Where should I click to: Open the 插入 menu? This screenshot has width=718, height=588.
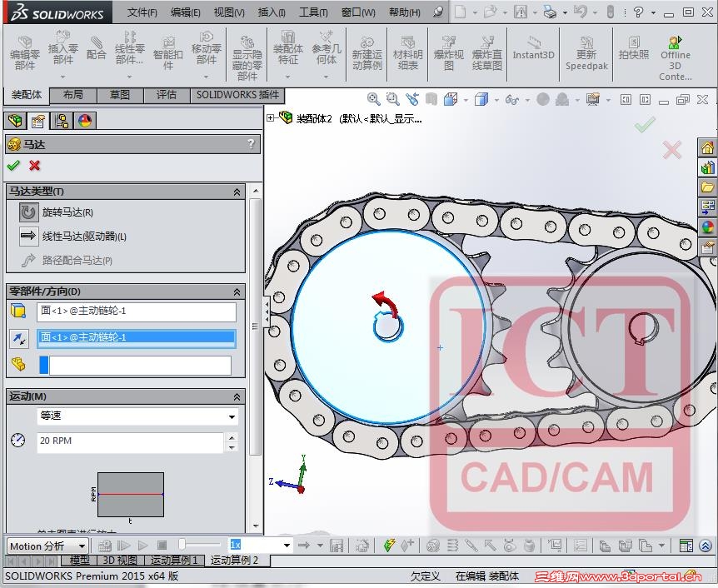coord(271,12)
